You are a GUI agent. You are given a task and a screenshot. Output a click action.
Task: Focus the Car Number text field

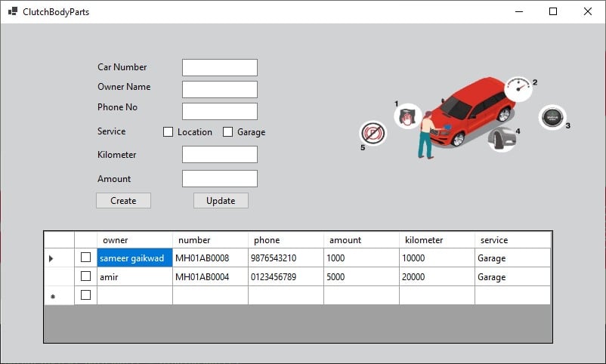[x=220, y=68]
